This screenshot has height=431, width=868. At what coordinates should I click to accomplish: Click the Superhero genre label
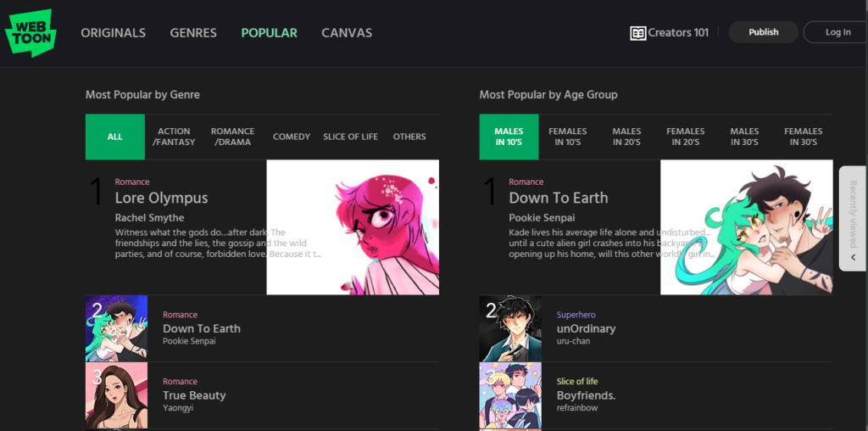point(576,315)
